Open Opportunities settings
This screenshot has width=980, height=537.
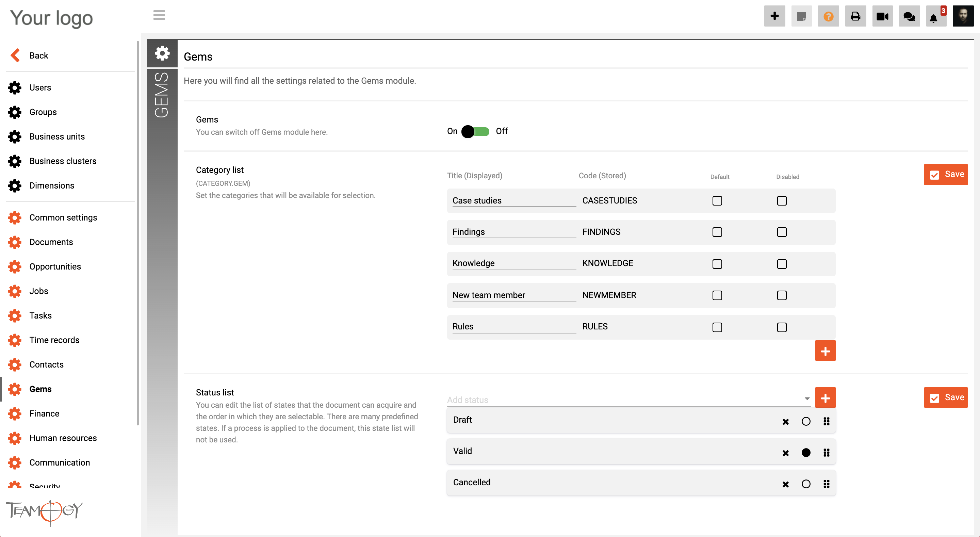[x=55, y=266]
